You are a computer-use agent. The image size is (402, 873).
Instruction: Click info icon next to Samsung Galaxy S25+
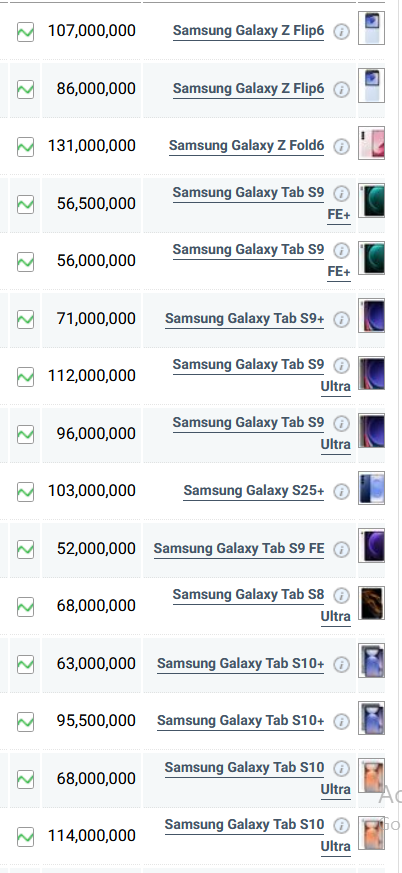click(x=341, y=492)
